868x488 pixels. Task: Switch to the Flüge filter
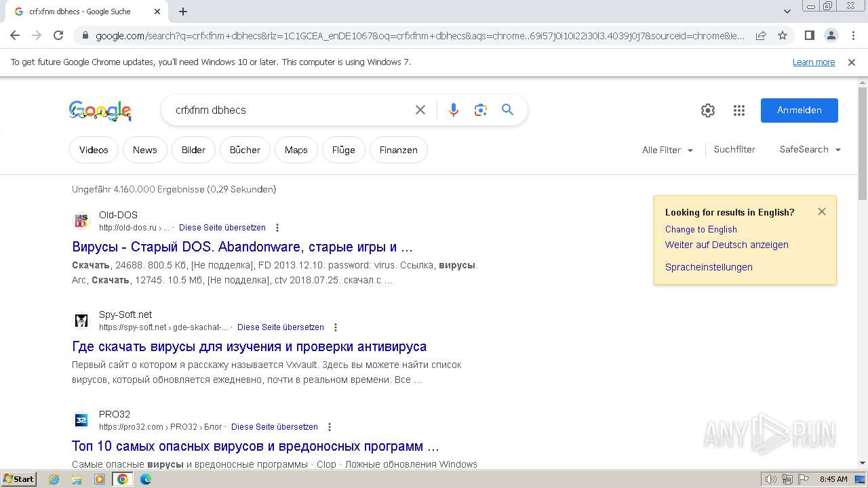pyautogui.click(x=344, y=150)
